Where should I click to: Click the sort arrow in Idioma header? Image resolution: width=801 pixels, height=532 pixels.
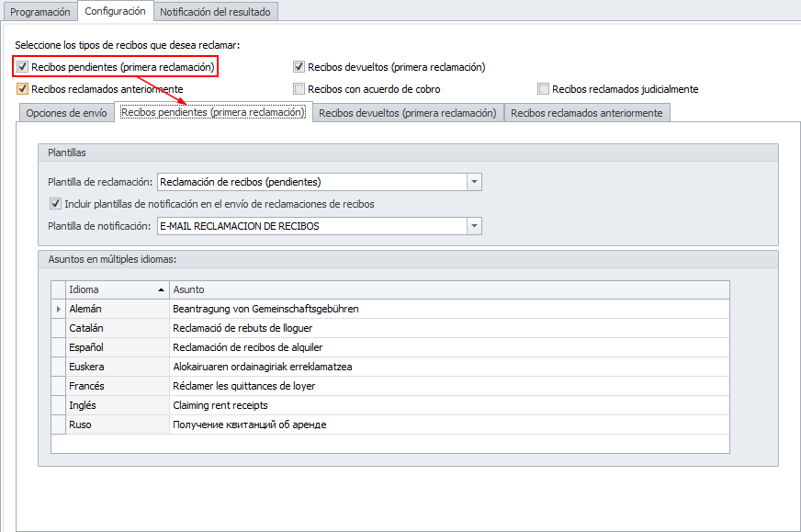161,289
